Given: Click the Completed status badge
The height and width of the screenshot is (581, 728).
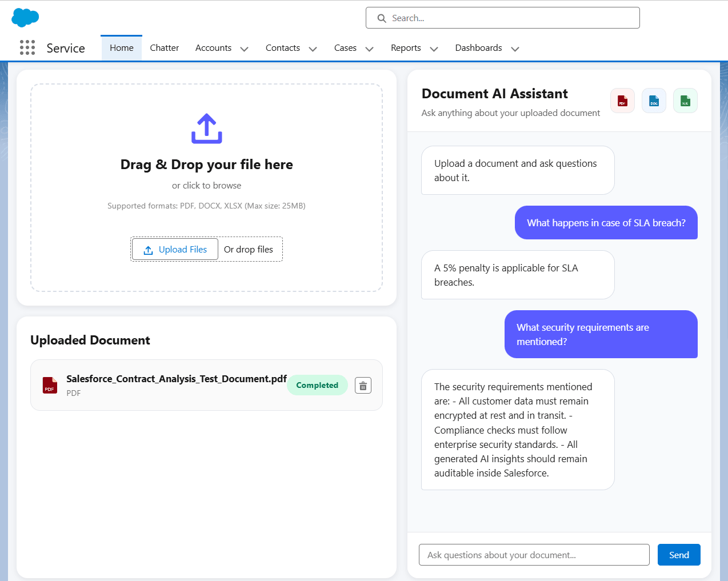Looking at the screenshot, I should point(317,385).
